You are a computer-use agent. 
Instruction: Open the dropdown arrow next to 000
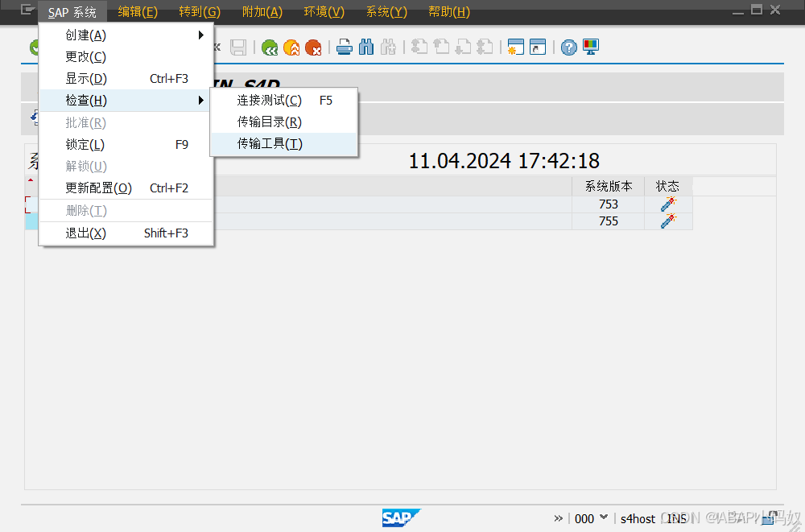coord(604,517)
